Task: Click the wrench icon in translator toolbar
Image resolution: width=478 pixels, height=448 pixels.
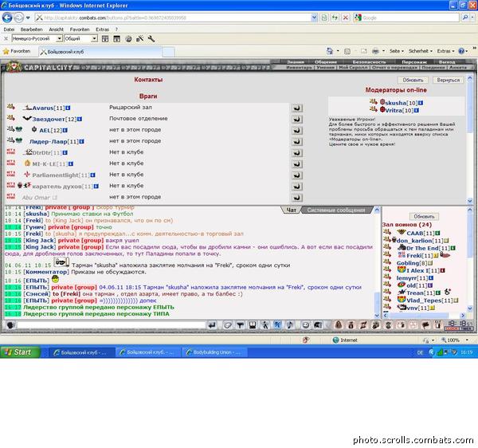Action: click(151, 39)
